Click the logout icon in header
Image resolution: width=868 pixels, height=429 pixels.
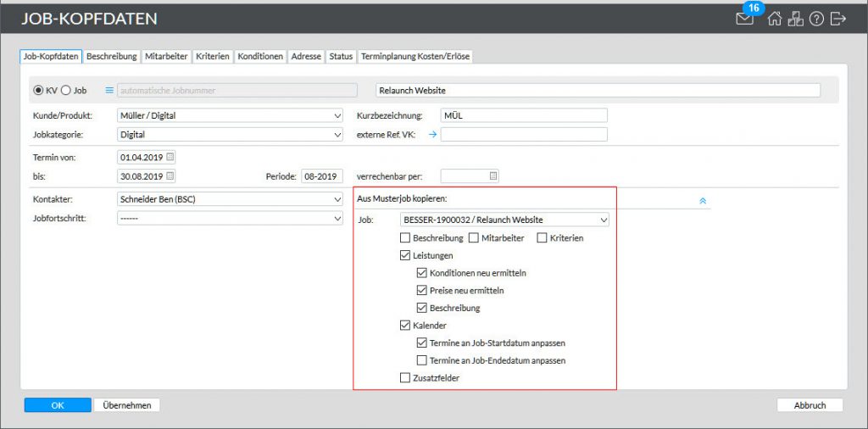click(x=838, y=19)
